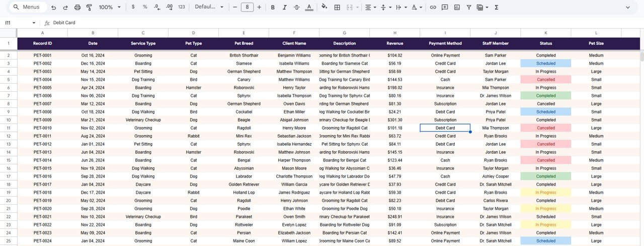The width and height of the screenshot is (644, 246).
Task: Open the font family dropdown
Action: [209, 8]
